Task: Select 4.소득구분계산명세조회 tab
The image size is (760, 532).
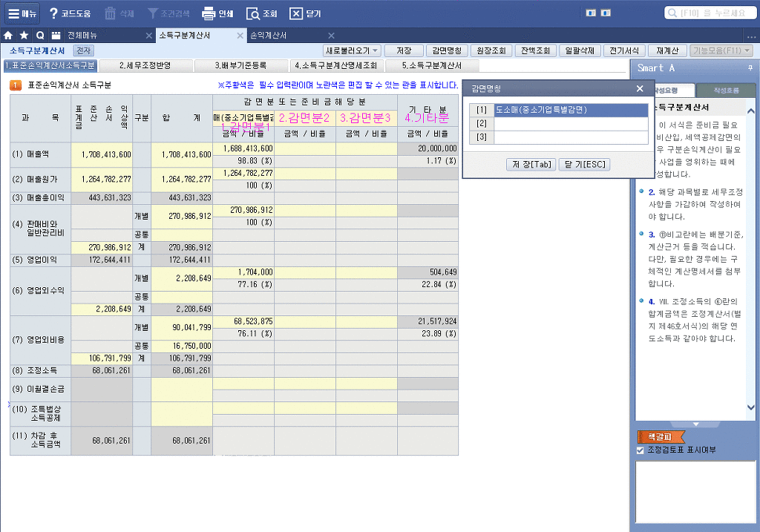Action: pyautogui.click(x=336, y=65)
